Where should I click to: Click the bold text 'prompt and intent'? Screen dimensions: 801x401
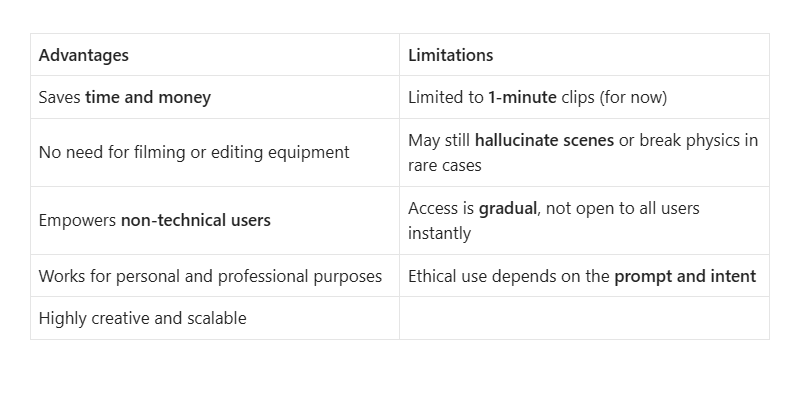click(x=685, y=276)
